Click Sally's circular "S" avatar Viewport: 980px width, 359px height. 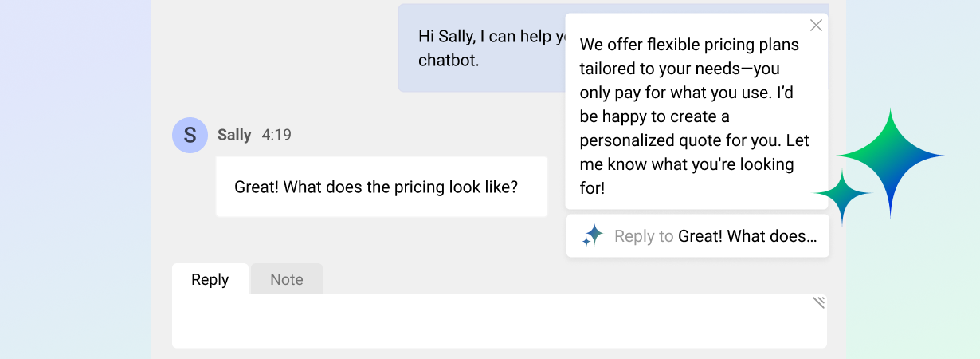190,135
